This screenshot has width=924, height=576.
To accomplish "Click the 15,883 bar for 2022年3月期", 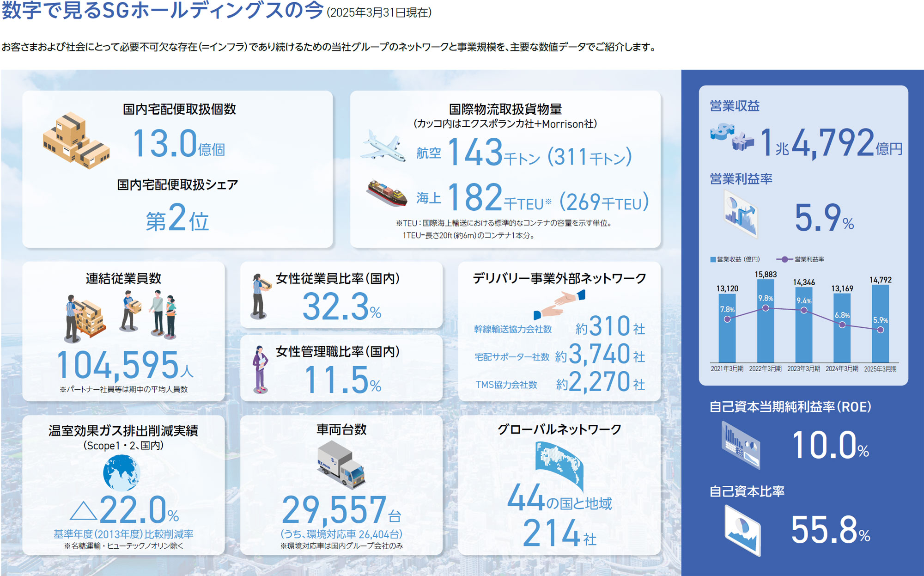I will click(x=766, y=321).
